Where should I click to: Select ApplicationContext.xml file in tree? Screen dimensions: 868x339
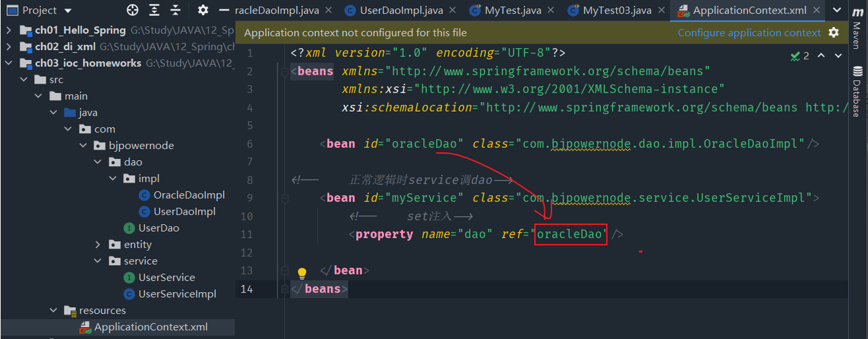point(151,327)
